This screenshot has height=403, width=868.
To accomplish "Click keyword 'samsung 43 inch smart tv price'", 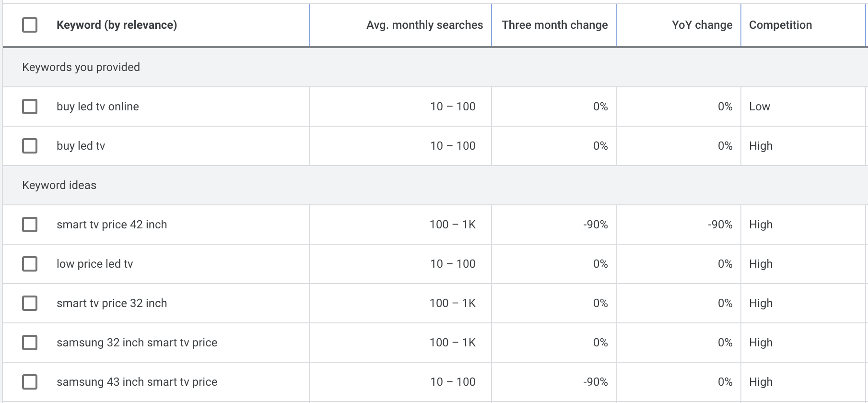I will pyautogui.click(x=137, y=382).
